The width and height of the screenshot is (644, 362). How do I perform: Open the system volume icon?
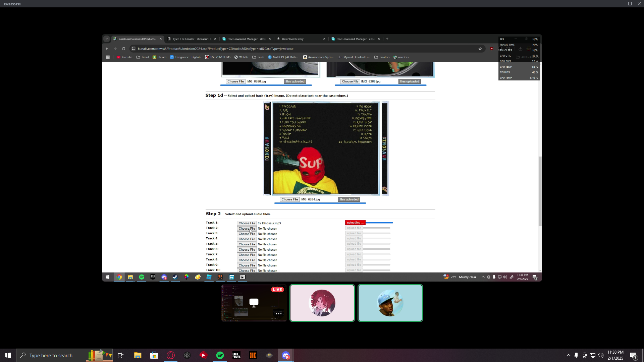tap(600, 355)
